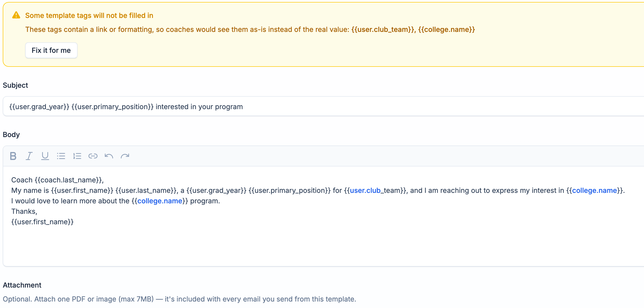Screen dimensions: 644x308
Task: Insert a bulleted list
Action: (x=61, y=156)
